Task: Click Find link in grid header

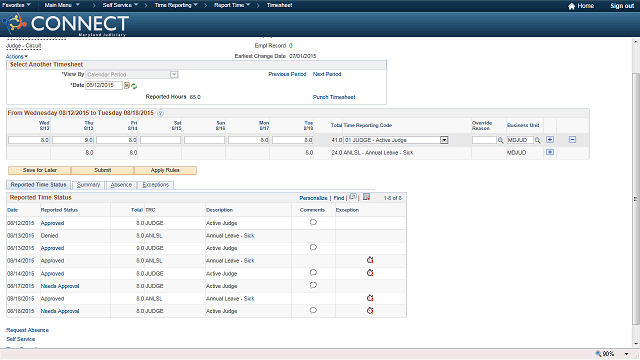Action: (339, 198)
